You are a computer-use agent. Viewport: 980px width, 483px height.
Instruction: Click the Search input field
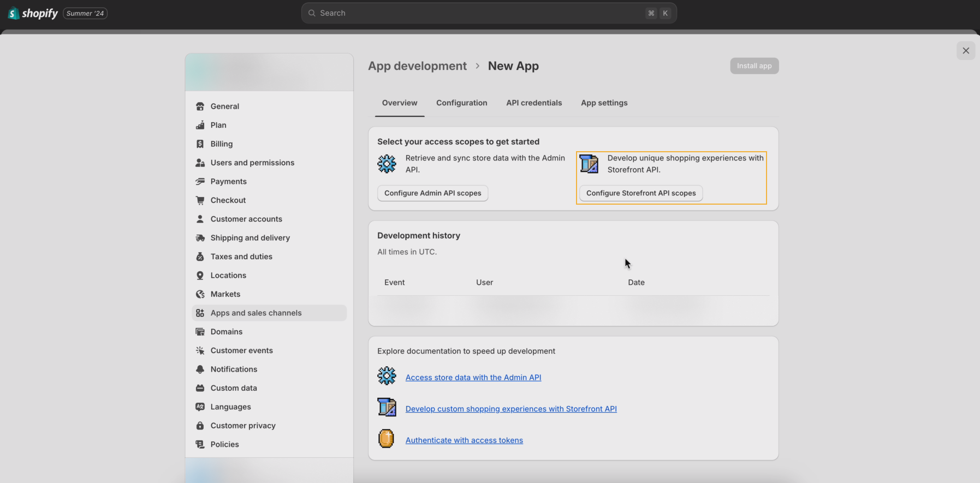tap(489, 13)
